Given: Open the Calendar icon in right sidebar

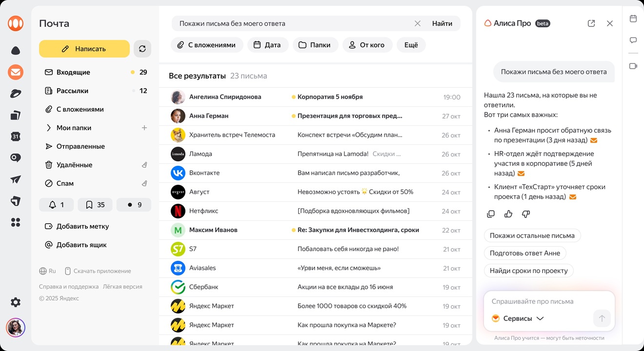Looking at the screenshot, I should [x=633, y=18].
